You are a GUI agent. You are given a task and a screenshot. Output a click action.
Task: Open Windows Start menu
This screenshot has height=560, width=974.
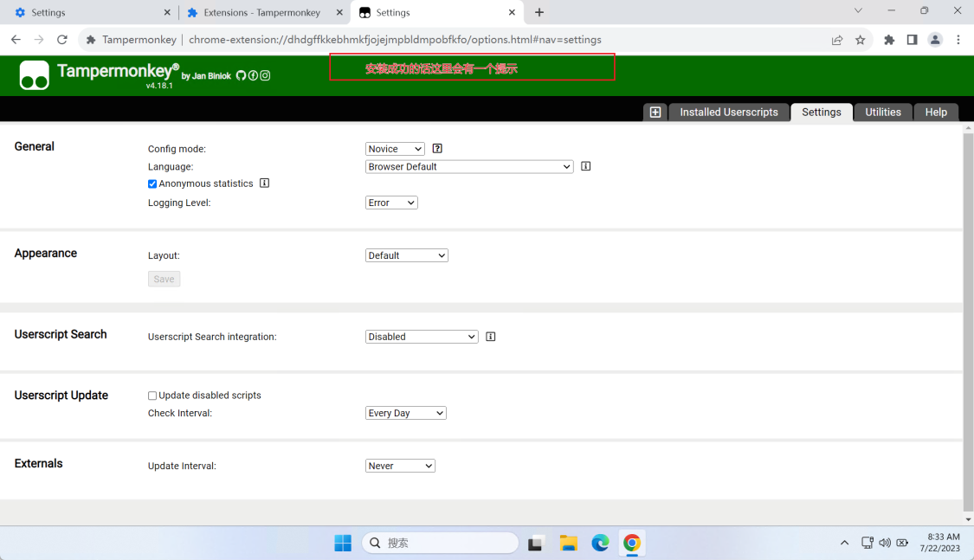coord(343,544)
